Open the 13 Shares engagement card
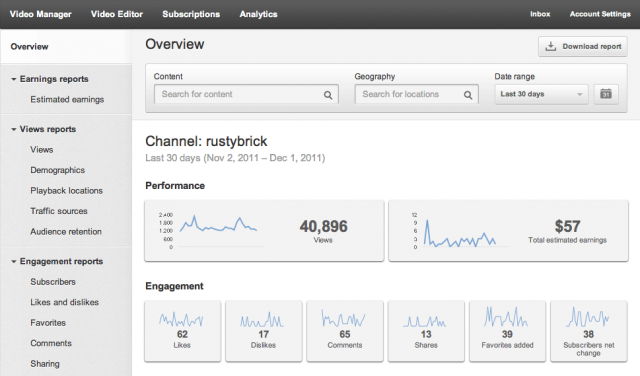This screenshot has height=376, width=640. point(426,331)
